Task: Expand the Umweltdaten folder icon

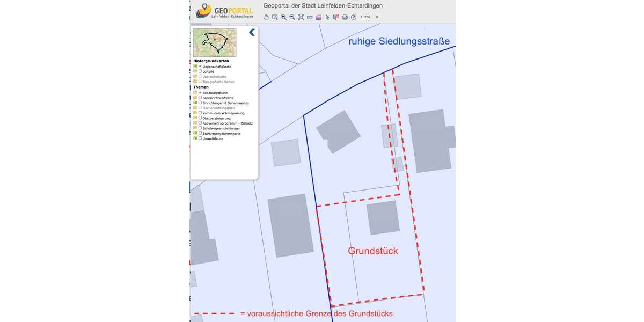Action: pyautogui.click(x=195, y=138)
